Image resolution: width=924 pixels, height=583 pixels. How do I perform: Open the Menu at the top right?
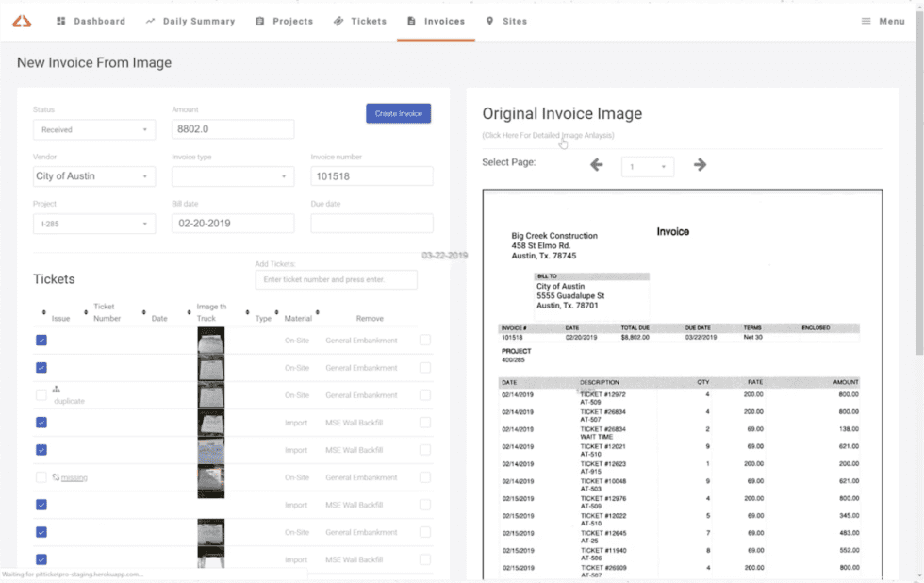pos(883,21)
